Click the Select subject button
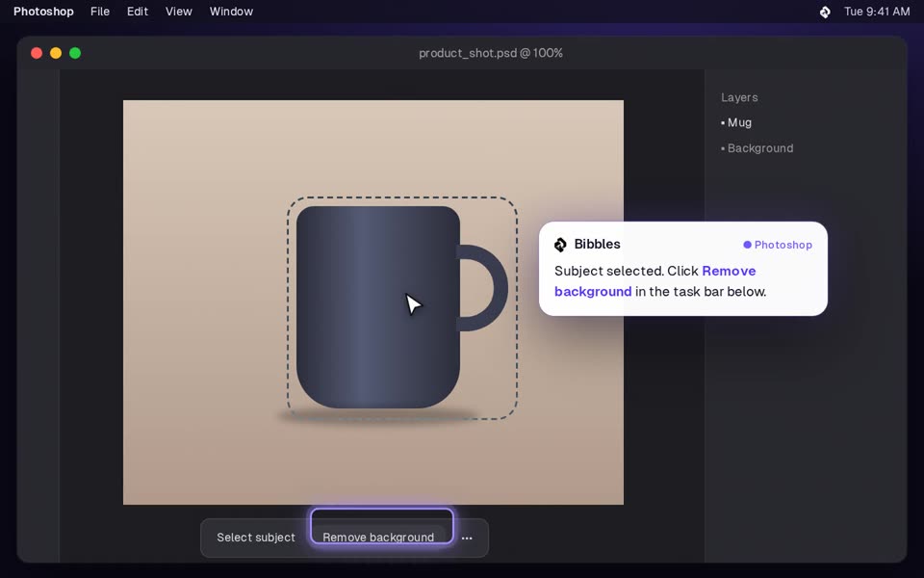Screen dimensions: 924x578 256,538
